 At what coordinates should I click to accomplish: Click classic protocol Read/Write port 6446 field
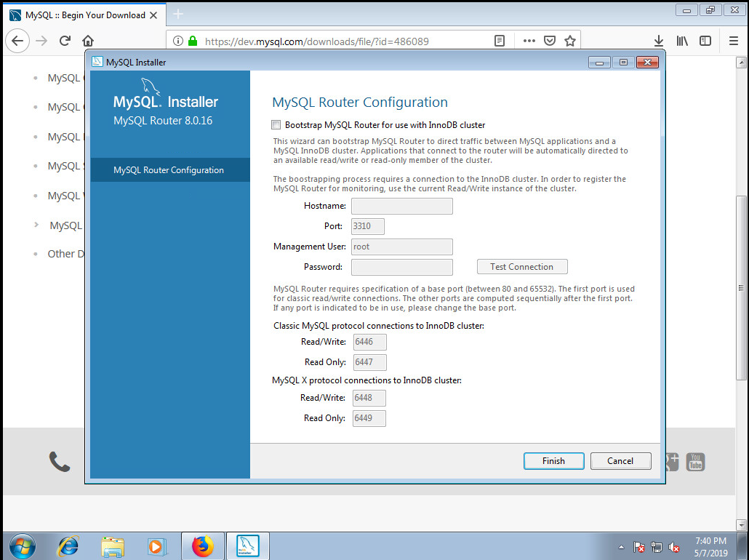[369, 342]
